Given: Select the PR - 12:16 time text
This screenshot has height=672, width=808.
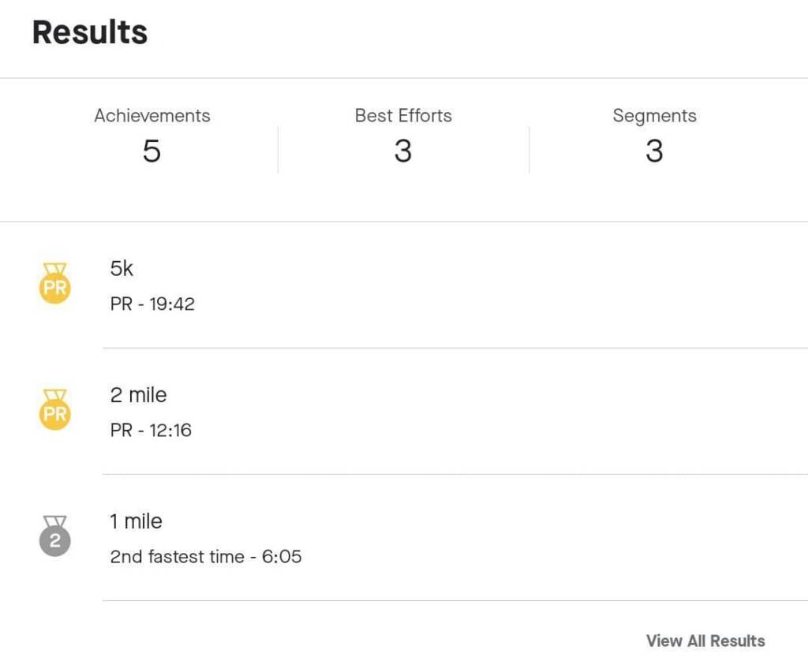Looking at the screenshot, I should [151, 430].
